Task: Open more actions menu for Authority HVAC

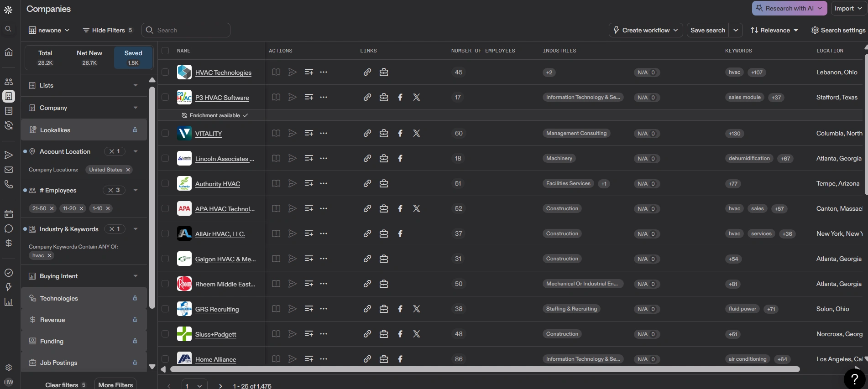Action: coord(324,183)
